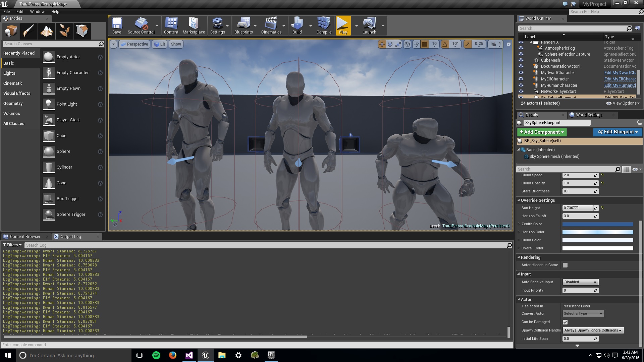Screen dimensions: 644x362
Task: Open View Options in World Outliner
Action: pyautogui.click(x=623, y=103)
